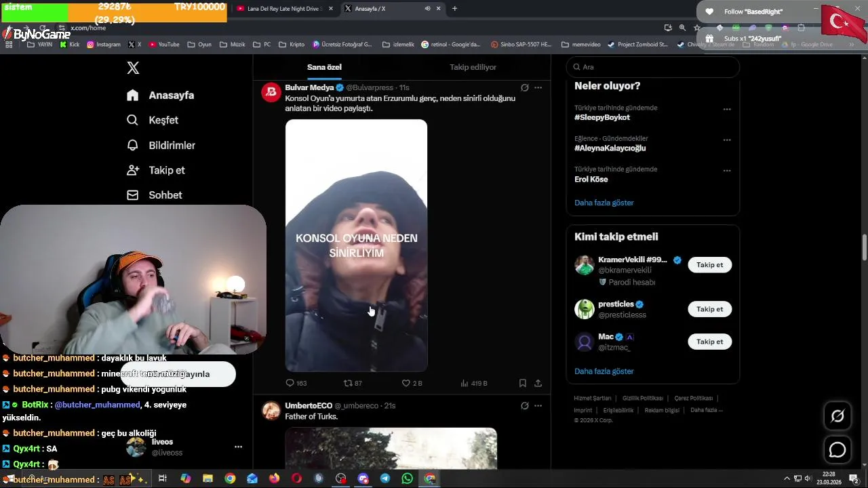Follow Mac with Takip et button
Image resolution: width=868 pixels, height=488 pixels.
(x=709, y=342)
